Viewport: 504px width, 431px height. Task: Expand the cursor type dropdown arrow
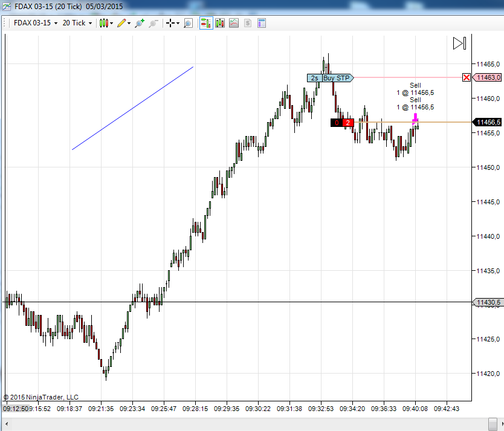coord(178,23)
